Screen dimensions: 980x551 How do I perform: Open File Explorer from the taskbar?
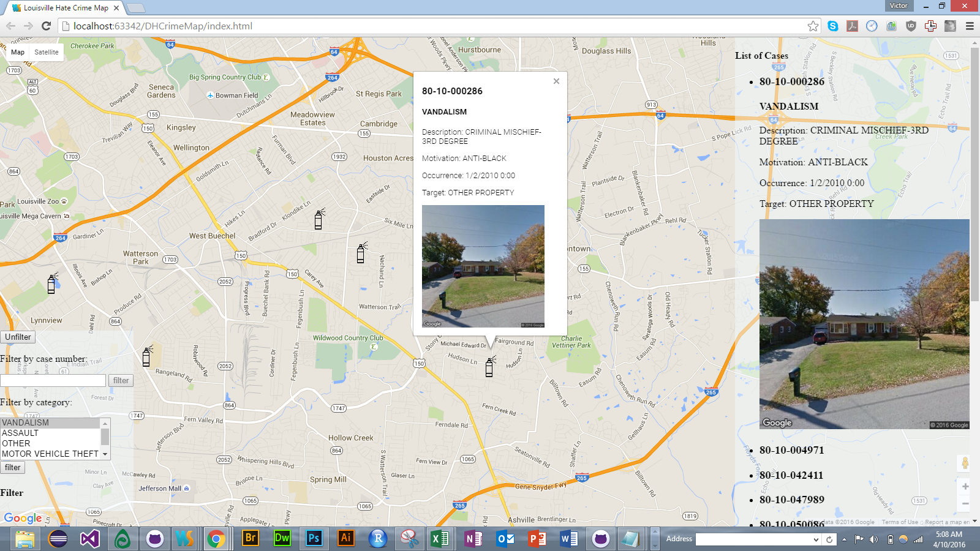coord(25,539)
